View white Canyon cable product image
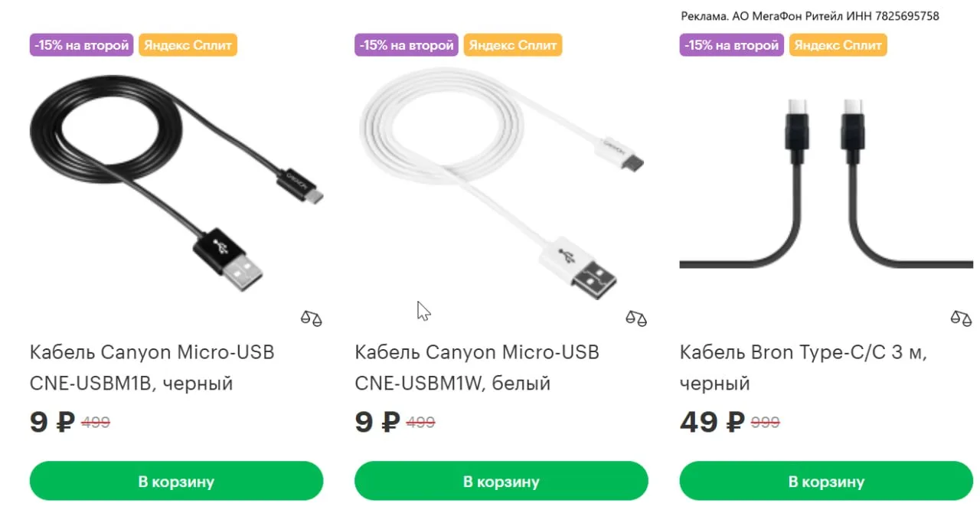 [501, 185]
